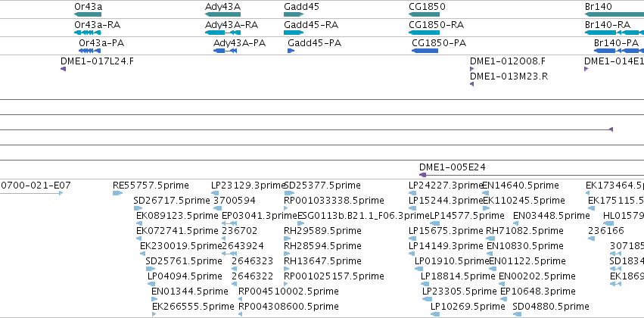This screenshot has width=644, height=318.
Task: Select LP24227.3prime EST
Action: click(412, 192)
